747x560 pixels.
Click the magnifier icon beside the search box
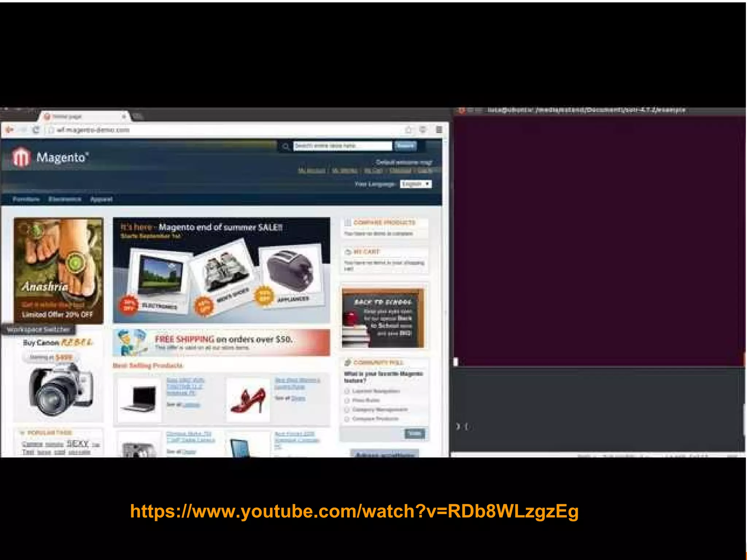(x=286, y=147)
